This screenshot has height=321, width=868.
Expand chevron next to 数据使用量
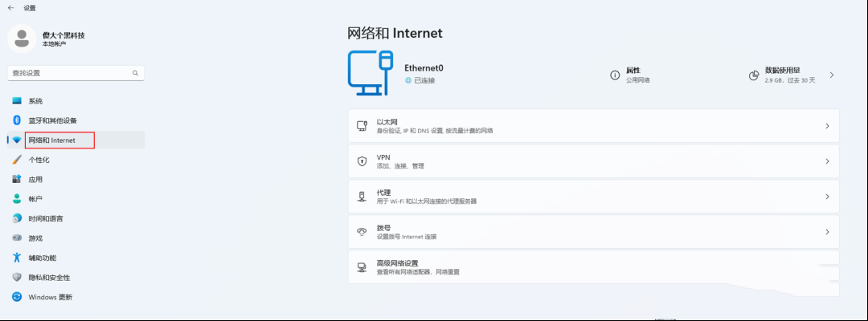[831, 75]
